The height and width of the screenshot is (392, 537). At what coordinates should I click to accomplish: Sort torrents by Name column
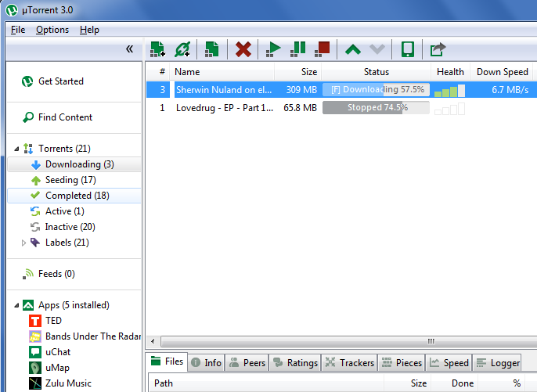(222, 72)
